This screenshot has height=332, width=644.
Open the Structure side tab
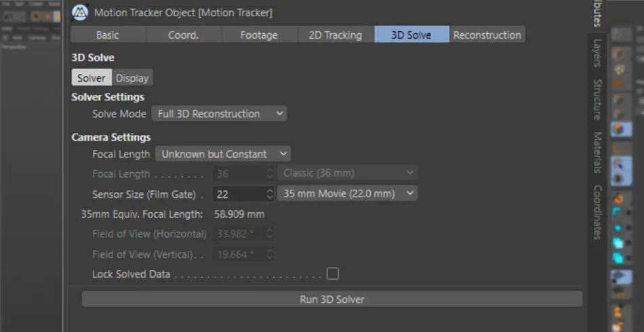597,100
